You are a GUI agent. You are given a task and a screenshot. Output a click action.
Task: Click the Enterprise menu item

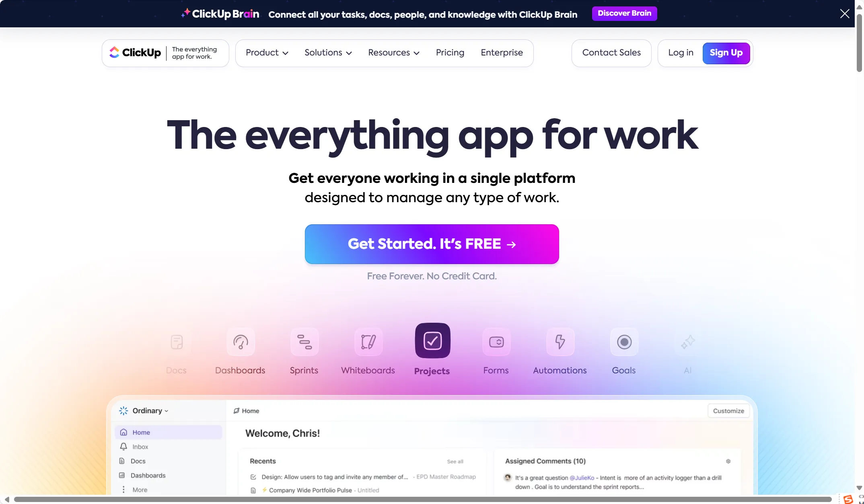501,53
